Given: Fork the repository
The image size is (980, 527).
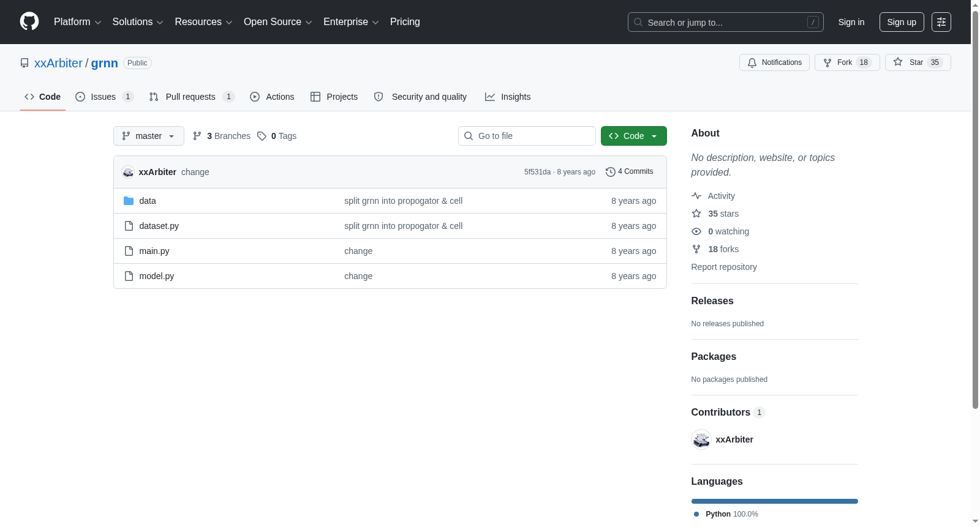Looking at the screenshot, I should (847, 62).
